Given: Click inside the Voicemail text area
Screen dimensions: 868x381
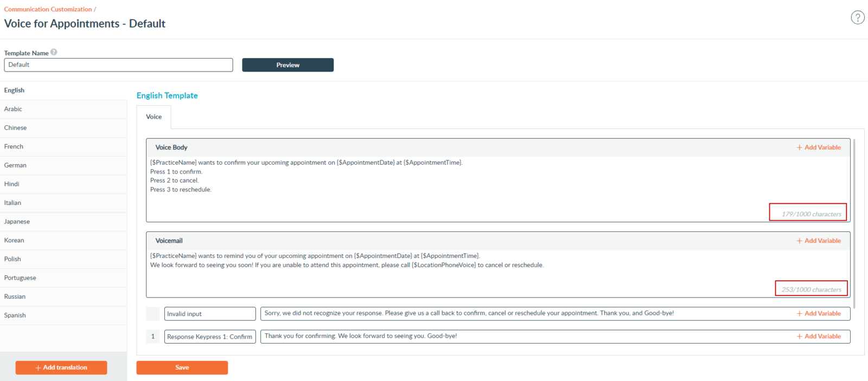Looking at the screenshot, I should click(498, 273).
